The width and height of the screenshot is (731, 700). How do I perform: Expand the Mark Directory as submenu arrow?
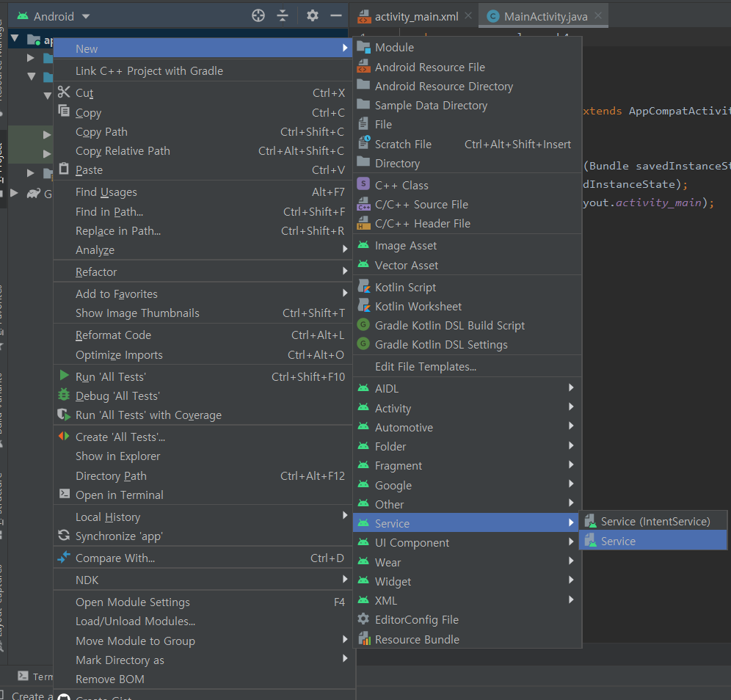click(x=345, y=658)
